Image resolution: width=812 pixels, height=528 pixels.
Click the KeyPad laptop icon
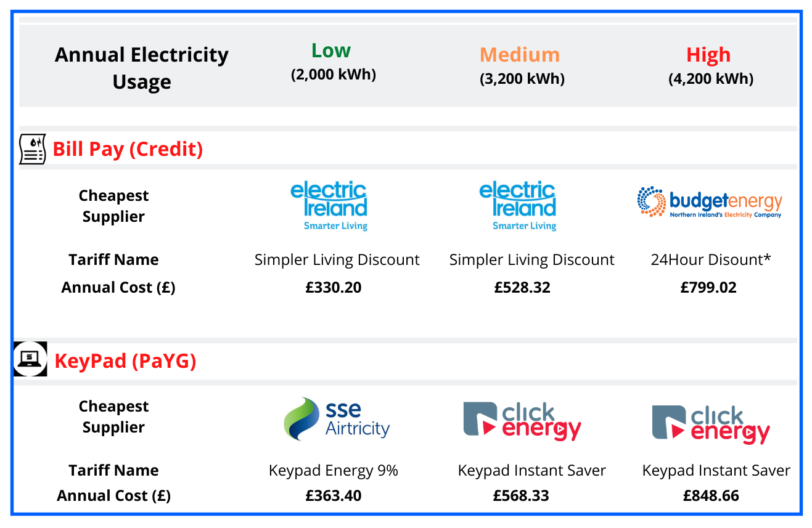[30, 359]
